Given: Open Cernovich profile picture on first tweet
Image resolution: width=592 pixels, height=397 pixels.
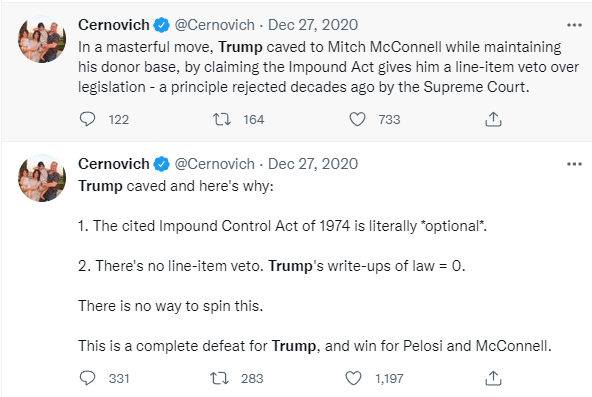Looking at the screenshot, I should click(x=42, y=39).
